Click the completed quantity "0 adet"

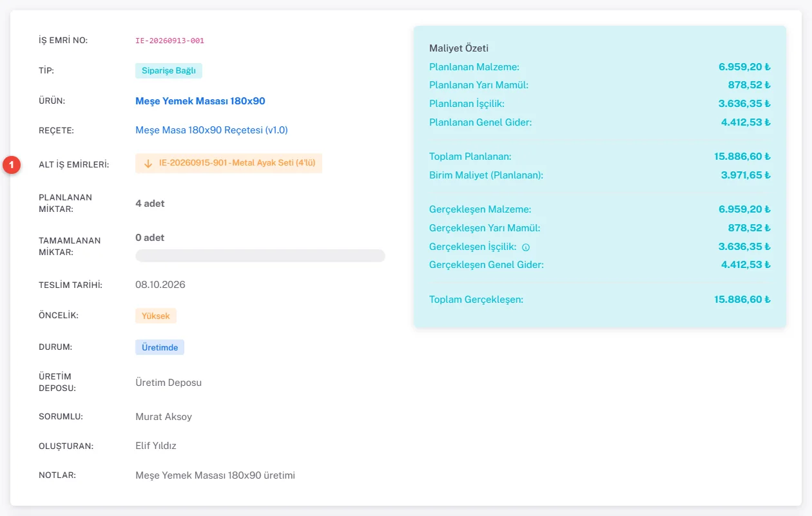[150, 238]
